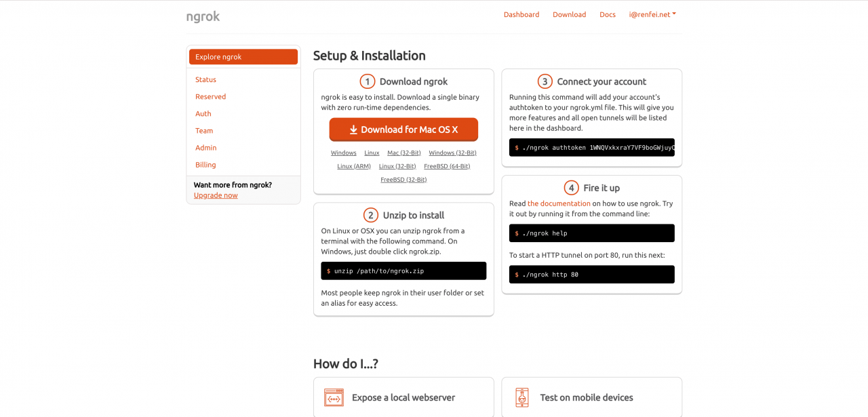Viewport: 868px width, 417px height.
Task: Open the Status sidebar section
Action: point(205,79)
